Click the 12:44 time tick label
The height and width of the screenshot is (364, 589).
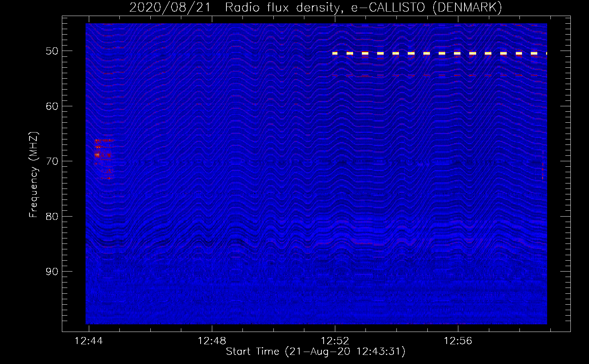click(x=89, y=341)
